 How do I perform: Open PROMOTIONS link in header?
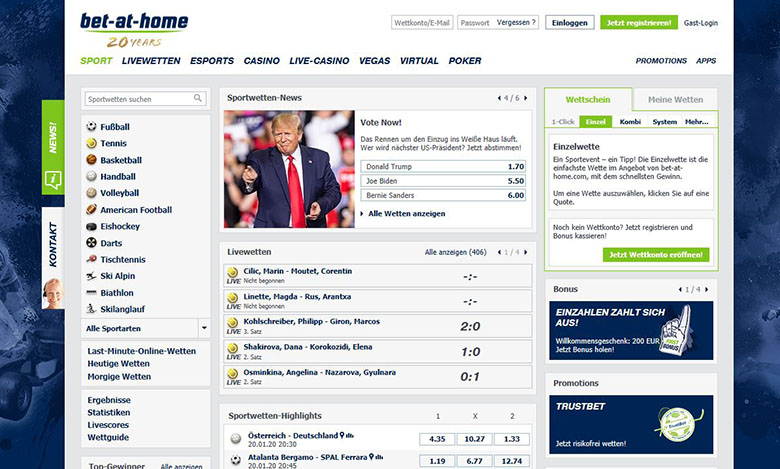coord(661,61)
